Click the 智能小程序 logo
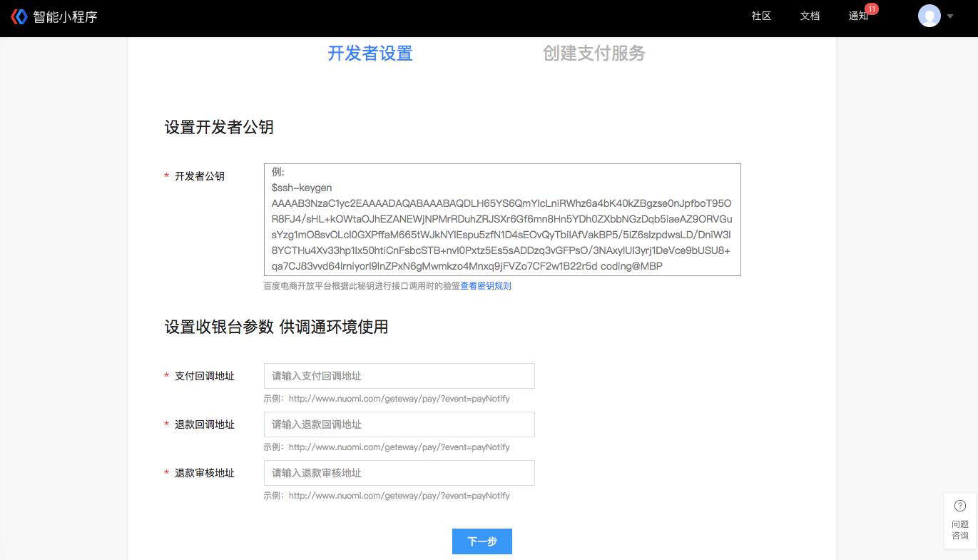Screen dimensions: 978x560 (x=57, y=16)
